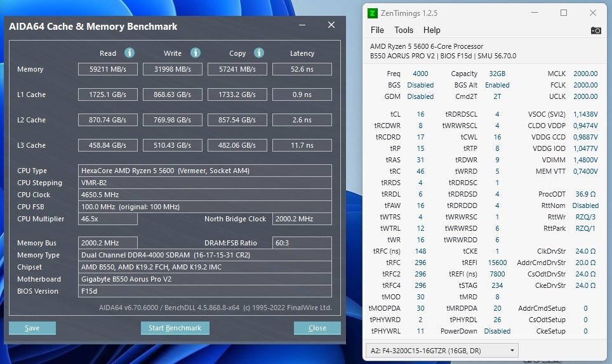612x364 pixels.
Task: Click North Bridge Clock field 2000.2 MHz
Action: [302, 219]
